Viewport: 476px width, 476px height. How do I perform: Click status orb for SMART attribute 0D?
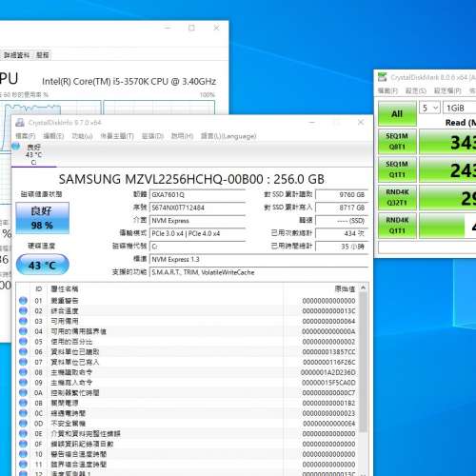tap(23, 424)
